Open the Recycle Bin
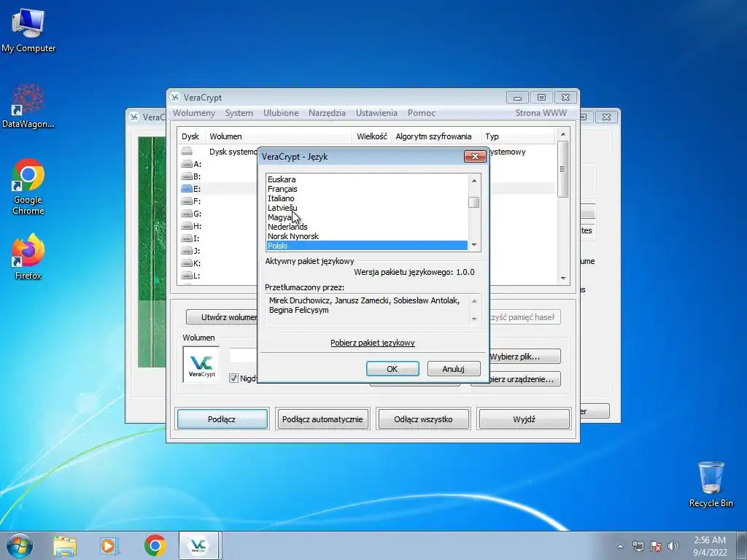 pos(711,484)
